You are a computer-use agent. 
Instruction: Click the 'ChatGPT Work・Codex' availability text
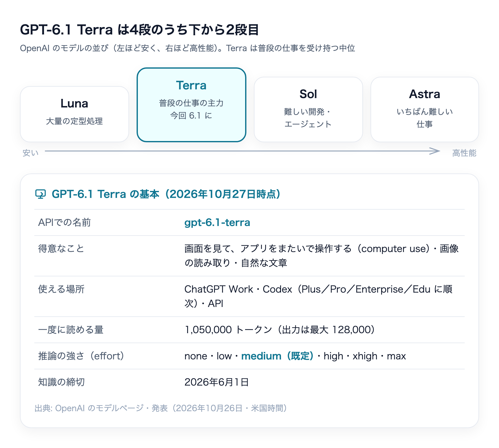[x=238, y=289]
